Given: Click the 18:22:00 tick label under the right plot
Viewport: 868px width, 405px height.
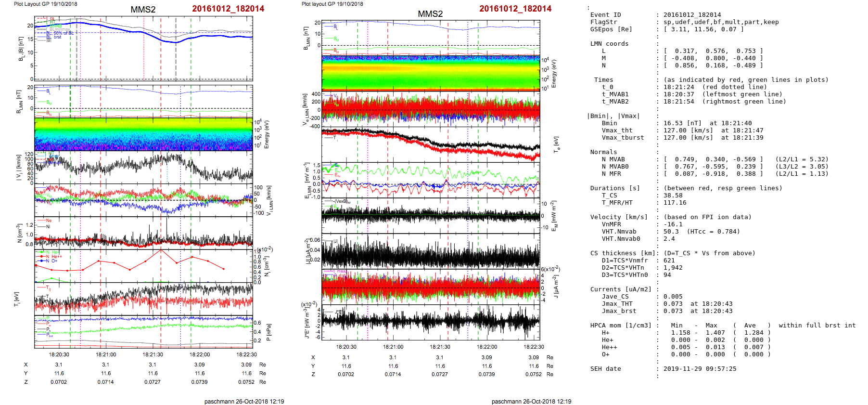Looking at the screenshot, I should tap(487, 347).
